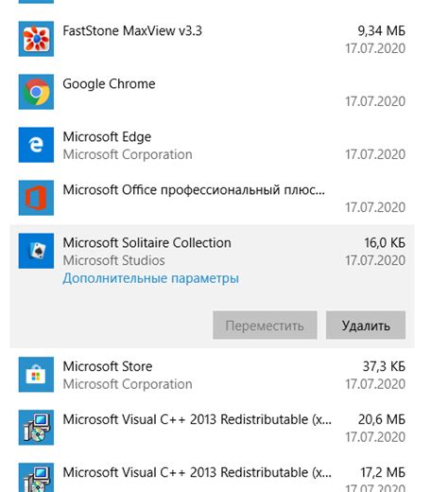This screenshot has width=448, height=492.
Task: Expand Microsoft Office профессиональный плюс entry
Action: tap(212, 198)
